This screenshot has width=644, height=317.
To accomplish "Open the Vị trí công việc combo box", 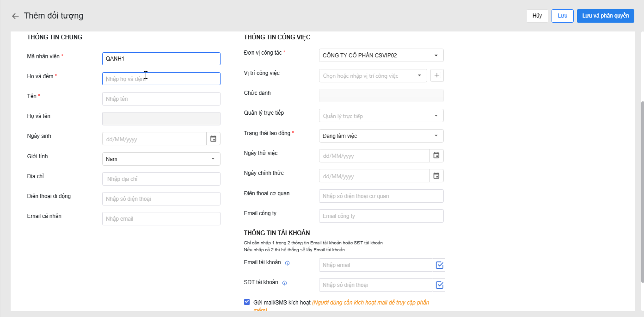I will 373,75.
